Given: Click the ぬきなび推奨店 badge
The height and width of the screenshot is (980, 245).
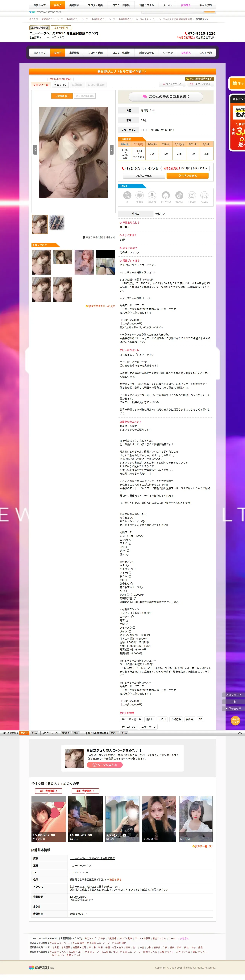Looking at the screenshot, I should click(x=39, y=28).
